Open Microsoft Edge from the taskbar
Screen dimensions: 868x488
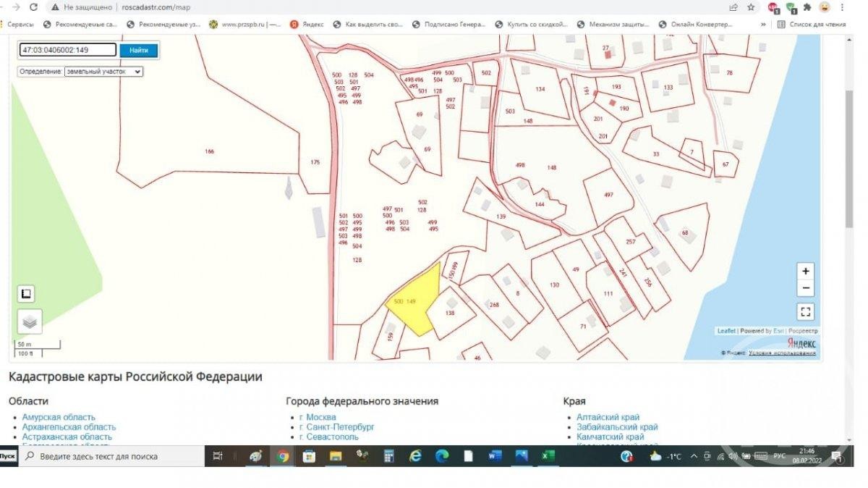click(442, 456)
